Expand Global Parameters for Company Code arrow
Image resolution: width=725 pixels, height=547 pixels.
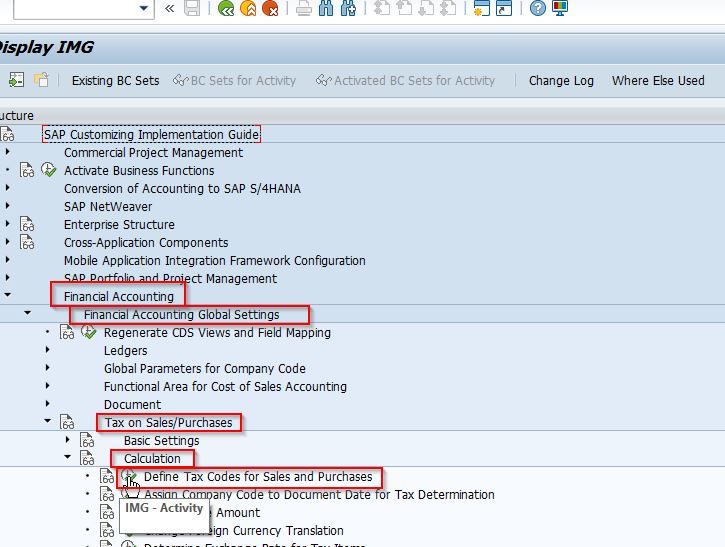[48, 368]
